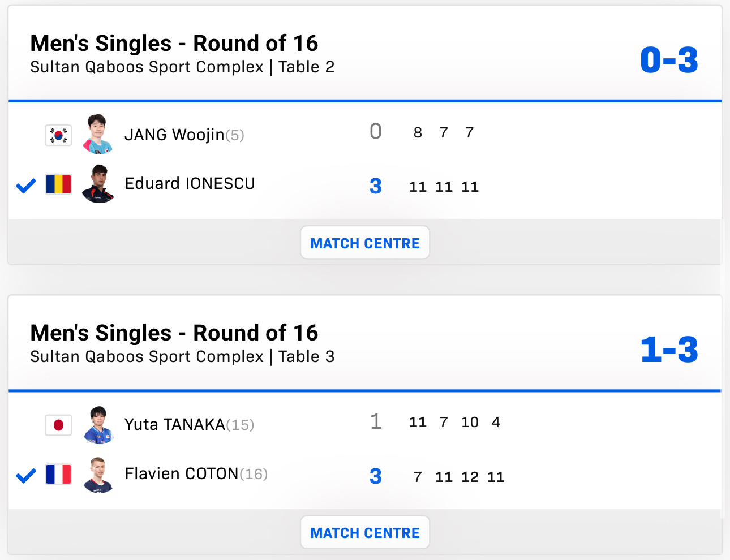
Task: Select the Flavien COTON name link
Action: click(x=182, y=473)
